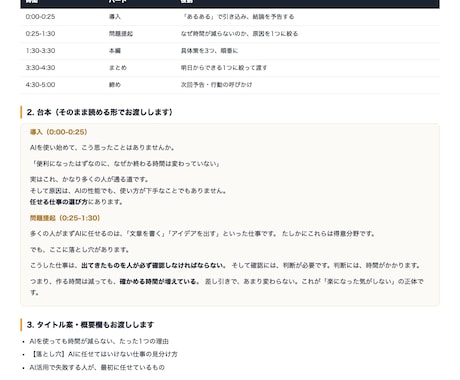The image size is (460, 380).
Task: Click the line 'AIを使い始めて、こう思ったことはありませんか。'
Action: pyautogui.click(x=102, y=148)
